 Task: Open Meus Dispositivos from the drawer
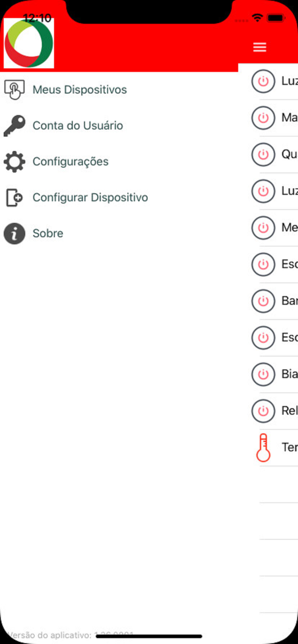(80, 89)
